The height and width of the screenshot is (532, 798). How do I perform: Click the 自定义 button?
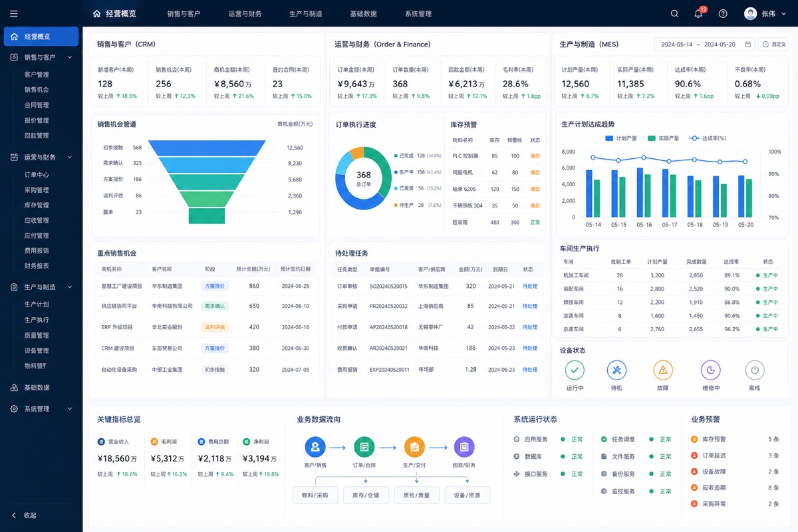click(x=773, y=45)
